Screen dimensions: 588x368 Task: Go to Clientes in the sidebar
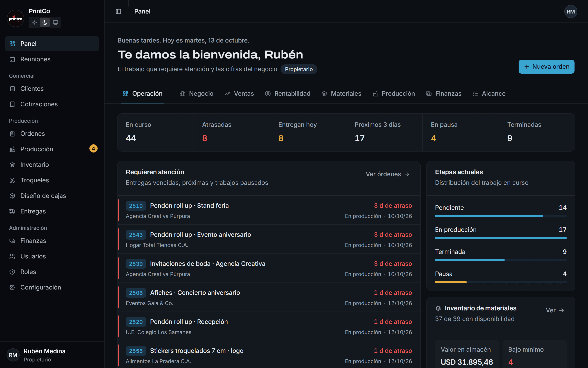(52, 89)
